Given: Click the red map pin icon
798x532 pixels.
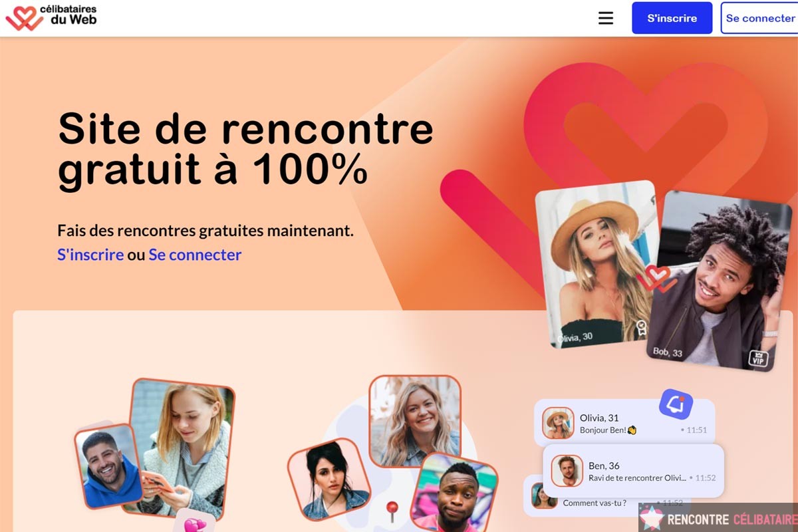Looking at the screenshot, I should pyautogui.click(x=392, y=511).
